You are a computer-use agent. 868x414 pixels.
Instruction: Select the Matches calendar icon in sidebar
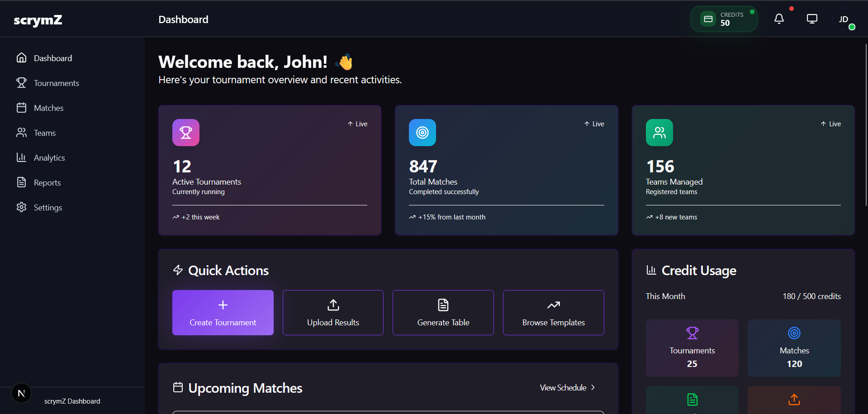pos(22,108)
